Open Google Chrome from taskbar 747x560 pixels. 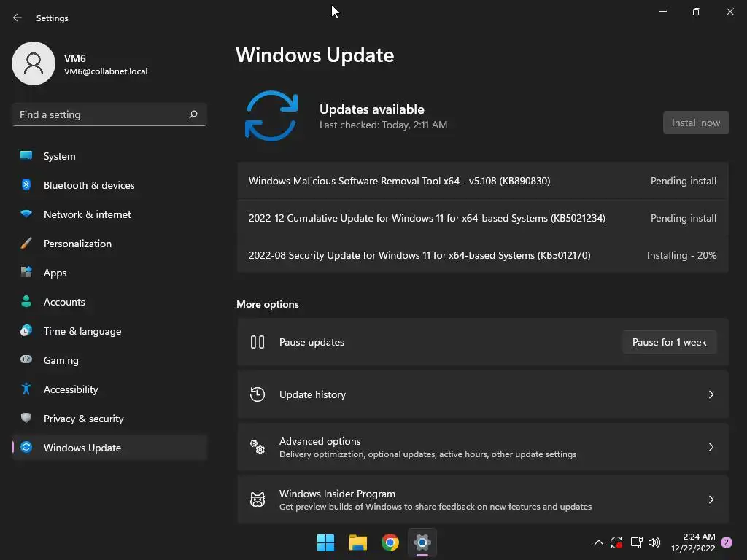coord(390,542)
